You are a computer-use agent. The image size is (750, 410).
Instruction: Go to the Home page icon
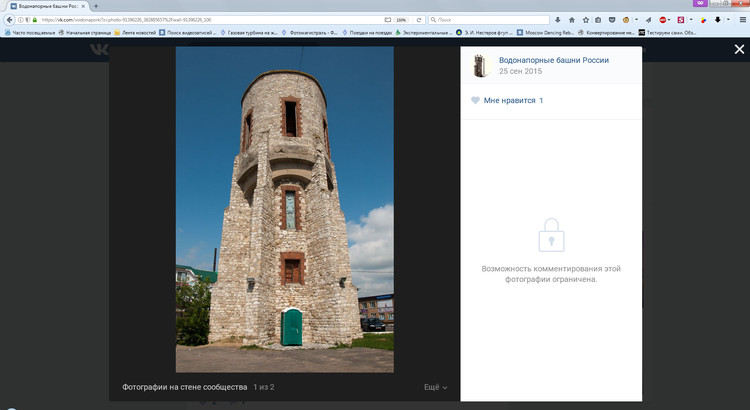572,20
